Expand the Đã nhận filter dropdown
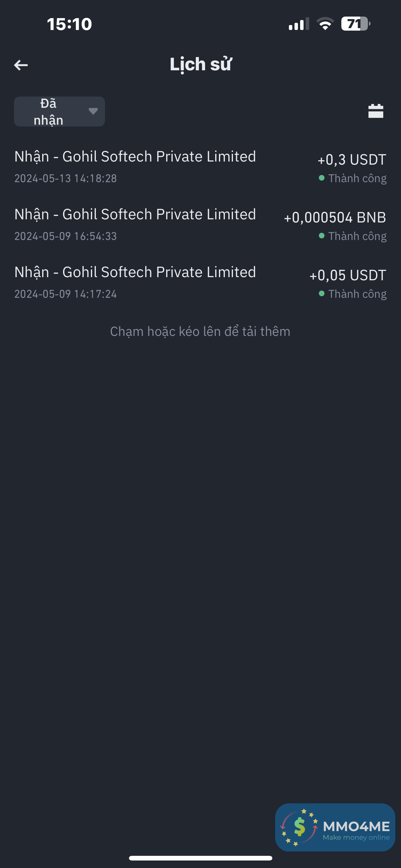The image size is (401, 868). (59, 112)
